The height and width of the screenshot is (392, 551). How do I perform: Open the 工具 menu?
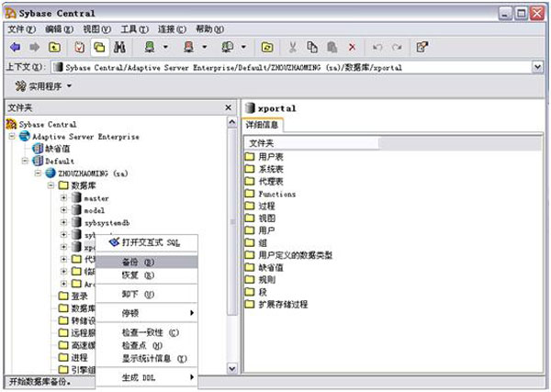[x=132, y=29]
